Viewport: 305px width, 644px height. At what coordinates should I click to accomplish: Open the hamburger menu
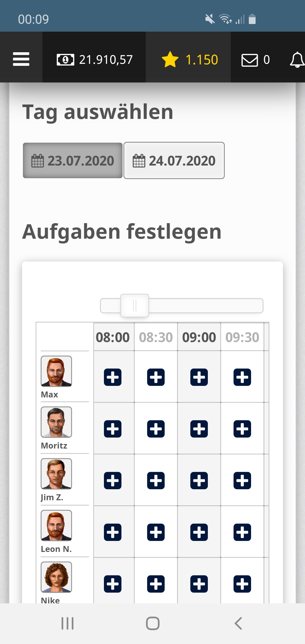click(21, 59)
